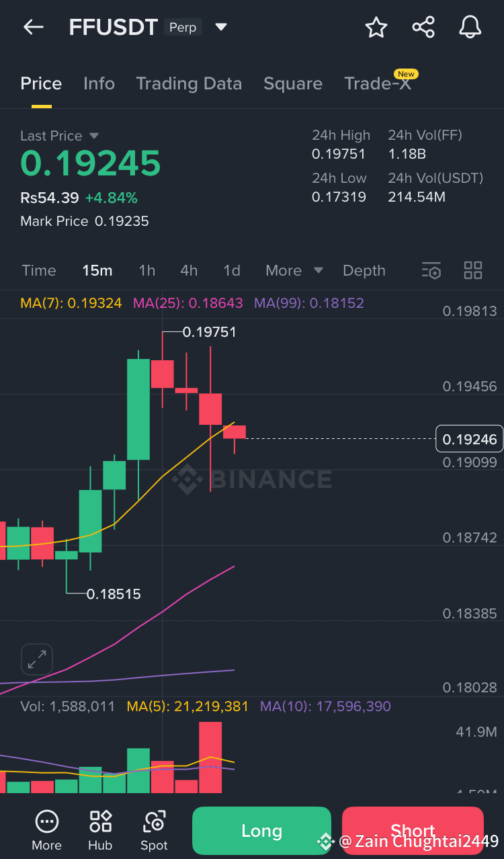
Task: Expand the FFUSDT pair selector dropdown
Action: [221, 28]
